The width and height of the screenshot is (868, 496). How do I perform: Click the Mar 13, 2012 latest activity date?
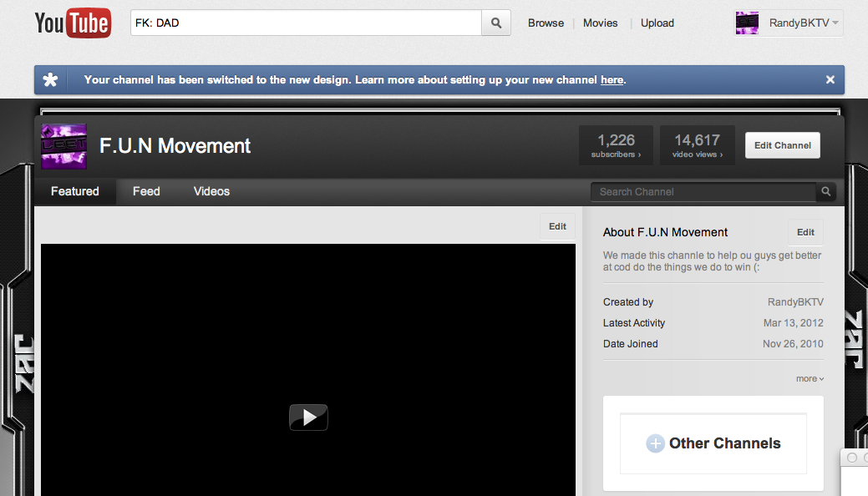[x=794, y=322]
